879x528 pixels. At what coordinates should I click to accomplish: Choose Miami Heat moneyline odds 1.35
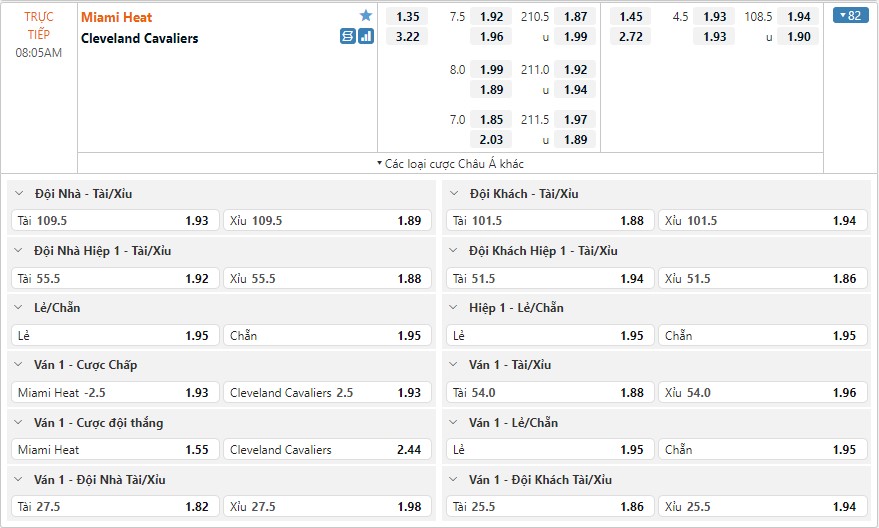pyautogui.click(x=408, y=17)
